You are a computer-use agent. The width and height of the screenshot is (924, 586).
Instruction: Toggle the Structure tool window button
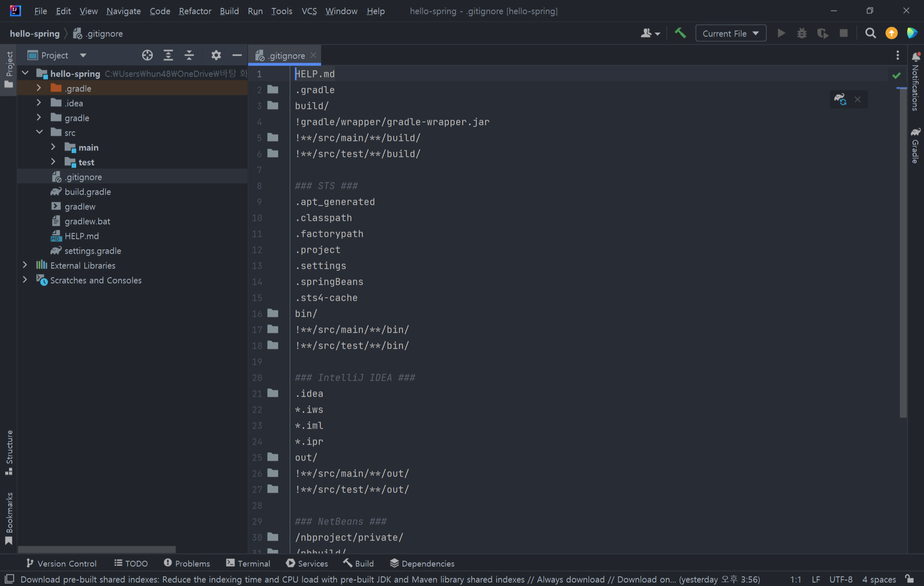pos(9,453)
